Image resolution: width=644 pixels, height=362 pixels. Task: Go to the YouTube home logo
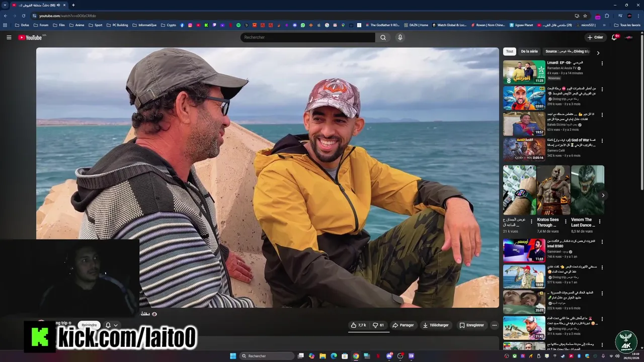click(31, 37)
